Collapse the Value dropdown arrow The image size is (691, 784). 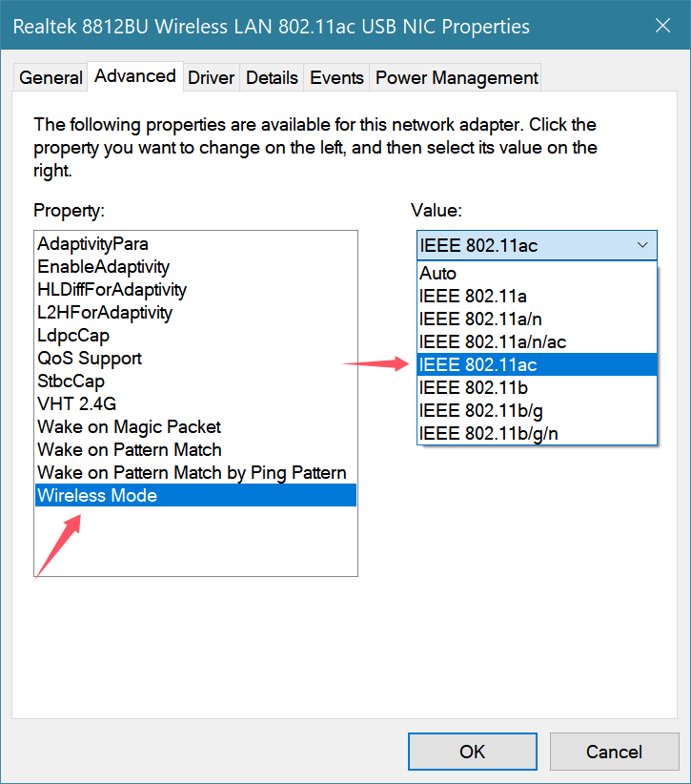coord(642,245)
